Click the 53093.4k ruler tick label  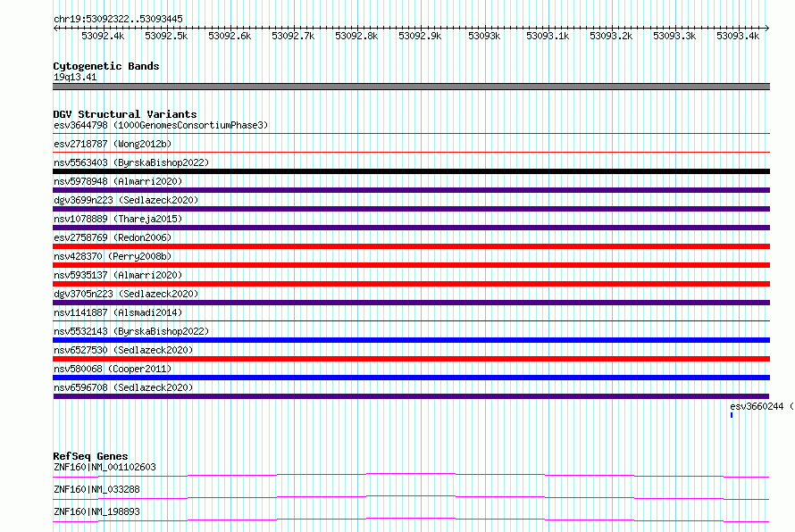coord(738,36)
